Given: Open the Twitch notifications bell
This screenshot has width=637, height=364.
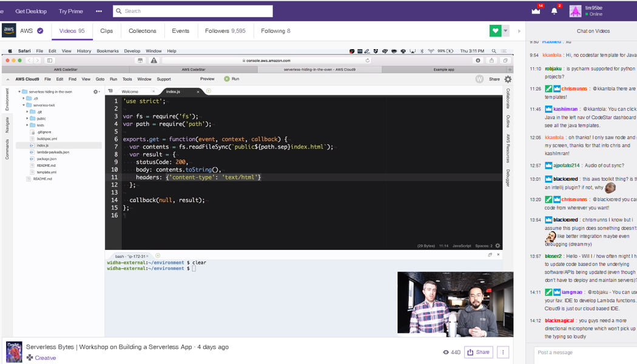Looking at the screenshot, I should click(554, 11).
